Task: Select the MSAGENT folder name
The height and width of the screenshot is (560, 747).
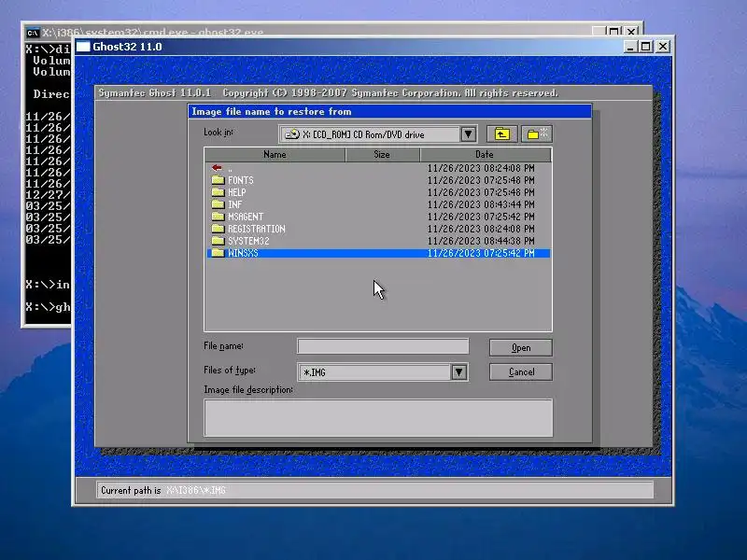Action: (246, 217)
